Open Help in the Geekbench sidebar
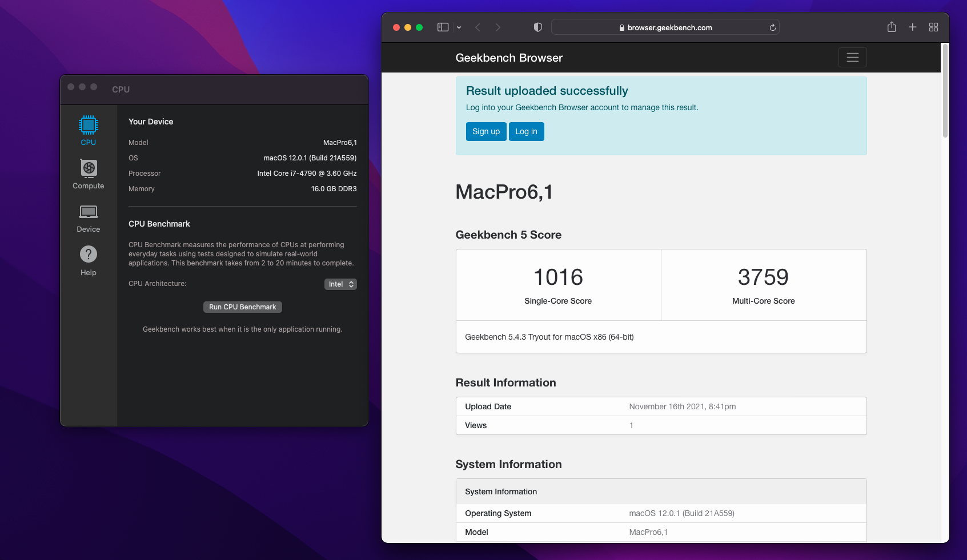This screenshot has height=560, width=967. point(89,261)
